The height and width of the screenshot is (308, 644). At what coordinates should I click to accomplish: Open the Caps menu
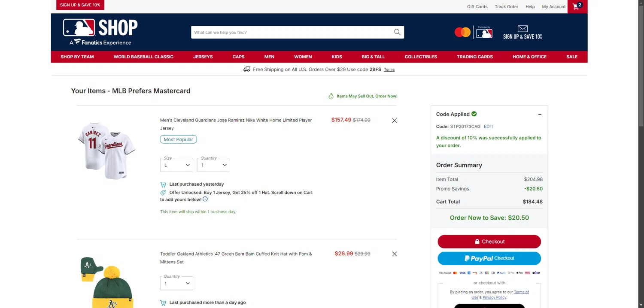(x=239, y=57)
